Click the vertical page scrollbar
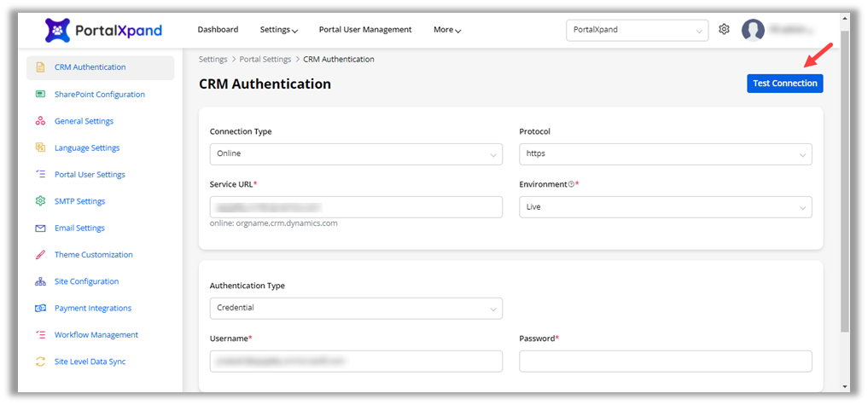 click(845, 171)
